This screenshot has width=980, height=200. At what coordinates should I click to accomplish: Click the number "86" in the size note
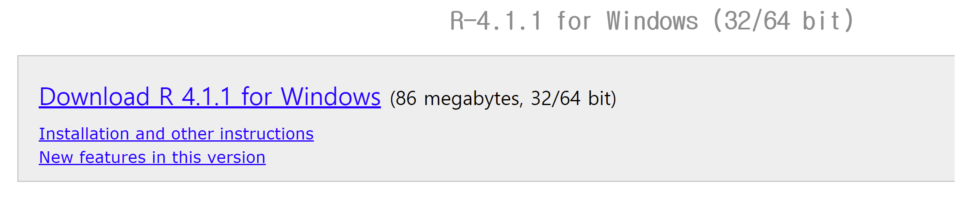click(x=406, y=99)
